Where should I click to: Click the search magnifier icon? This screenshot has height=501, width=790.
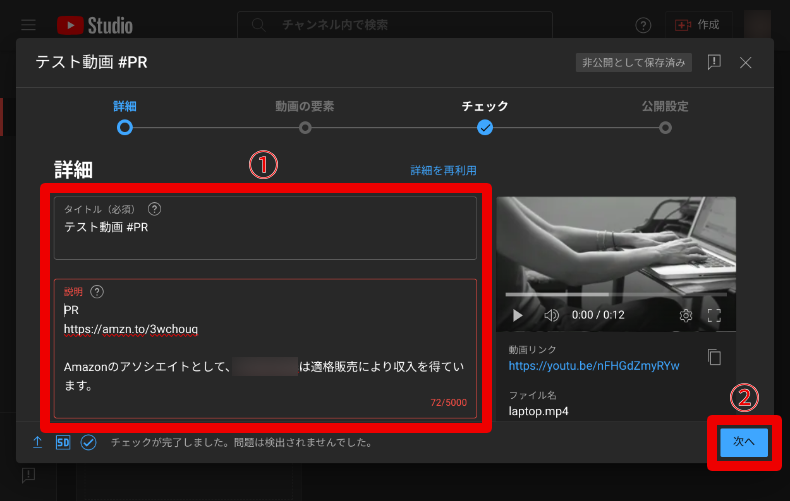coord(258,25)
